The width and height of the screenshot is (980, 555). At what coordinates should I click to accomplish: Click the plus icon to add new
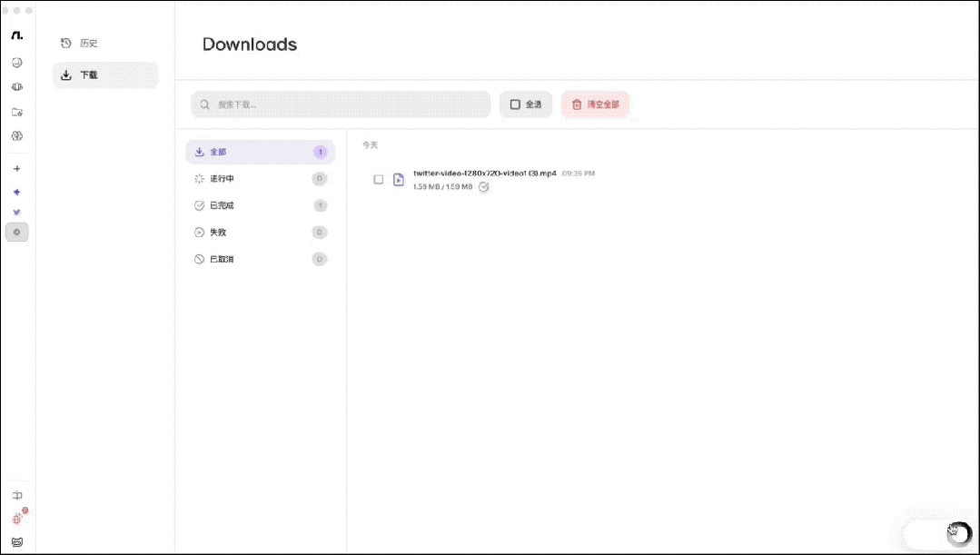(x=16, y=169)
